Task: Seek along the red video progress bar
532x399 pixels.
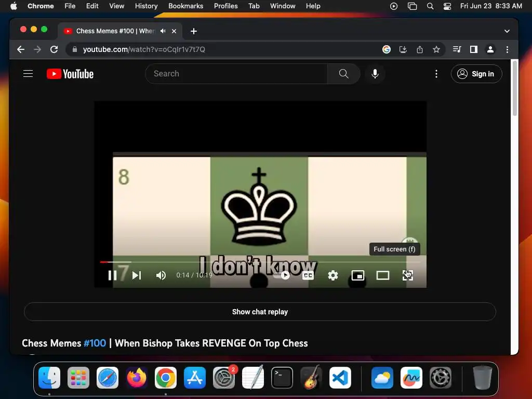Action: point(260,262)
